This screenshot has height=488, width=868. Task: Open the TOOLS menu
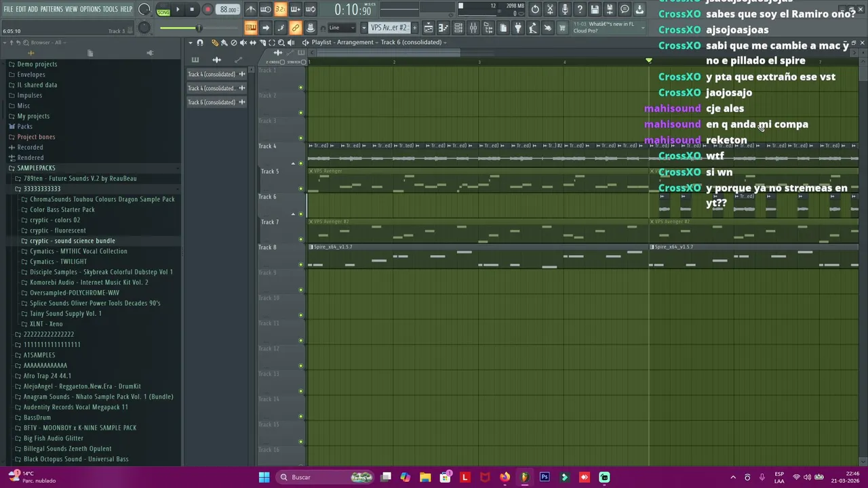(x=110, y=9)
